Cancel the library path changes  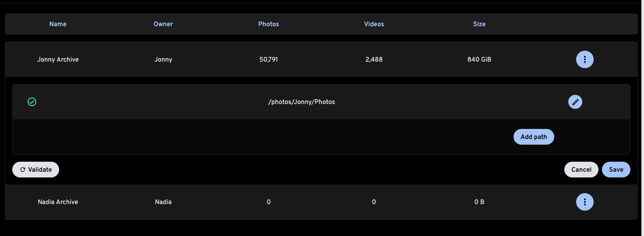coord(581,170)
